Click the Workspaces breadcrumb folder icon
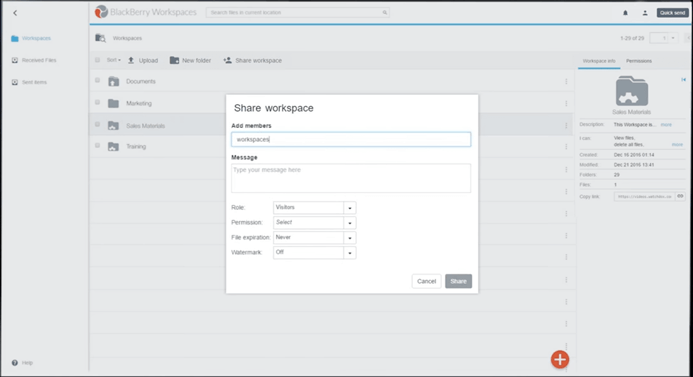The height and width of the screenshot is (377, 693). pyautogui.click(x=100, y=38)
